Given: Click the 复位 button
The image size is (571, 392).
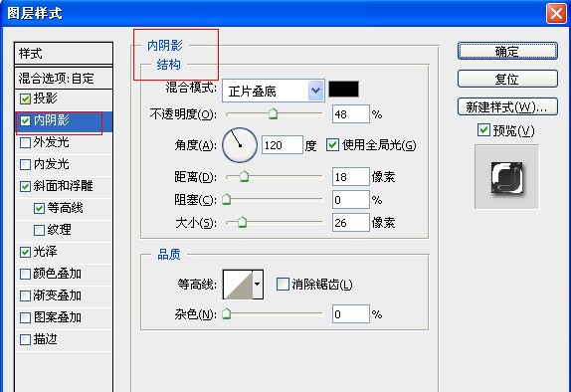Looking at the screenshot, I should 507,79.
